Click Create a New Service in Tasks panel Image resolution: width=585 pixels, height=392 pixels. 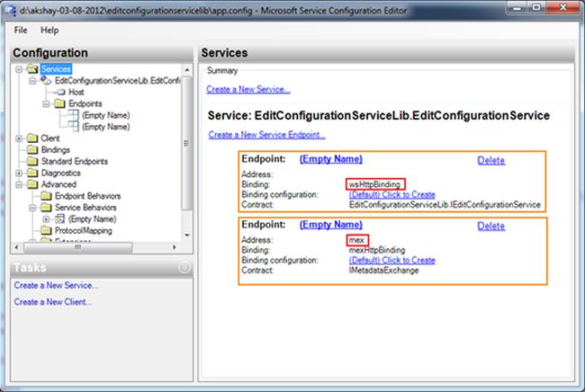(56, 285)
